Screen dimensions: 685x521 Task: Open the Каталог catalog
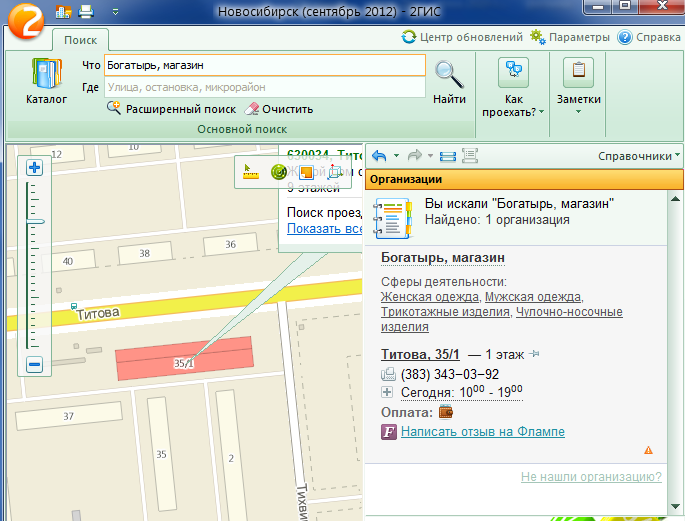(46, 81)
